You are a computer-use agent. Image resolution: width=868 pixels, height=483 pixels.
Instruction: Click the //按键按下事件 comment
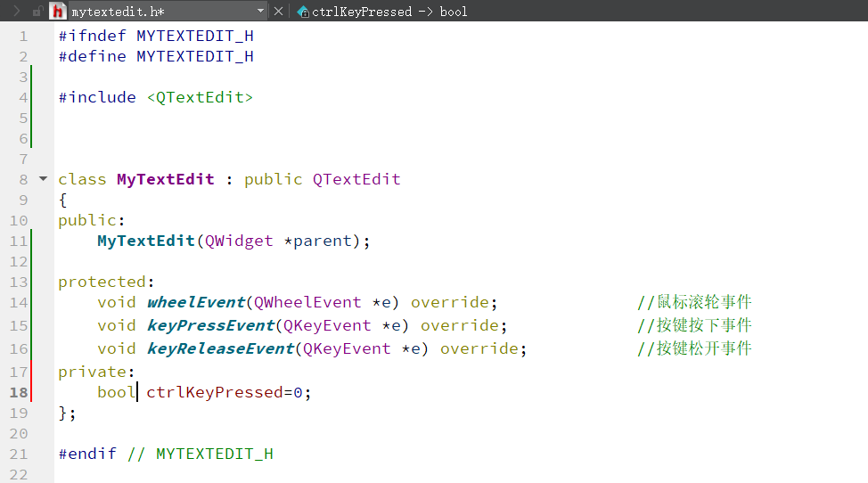[694, 325]
